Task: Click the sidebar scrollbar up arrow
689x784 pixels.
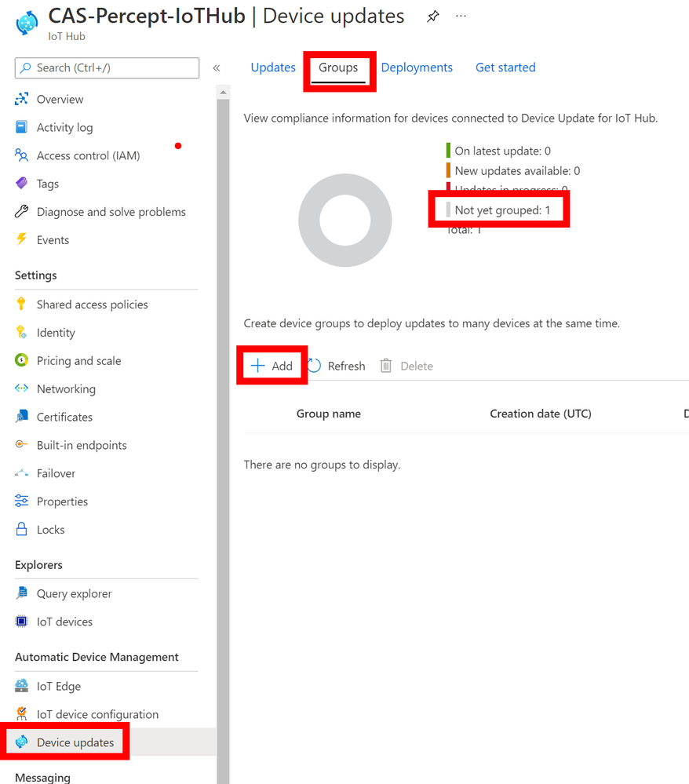Action: [223, 92]
